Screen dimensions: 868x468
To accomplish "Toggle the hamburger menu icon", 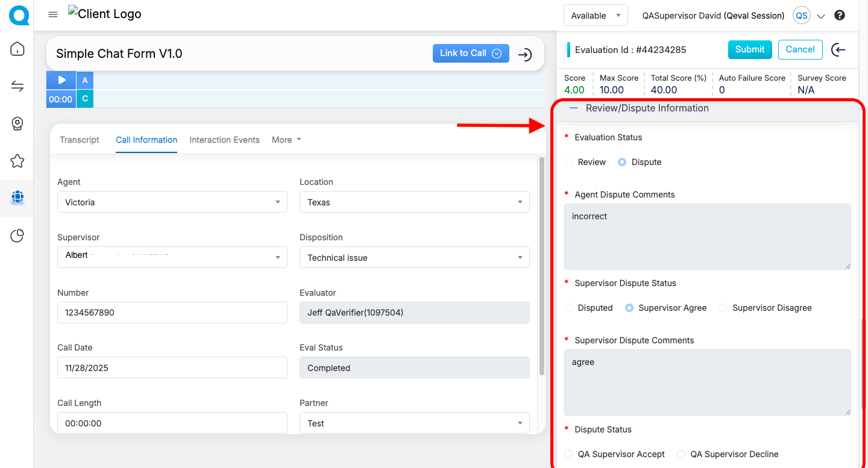I will click(53, 14).
